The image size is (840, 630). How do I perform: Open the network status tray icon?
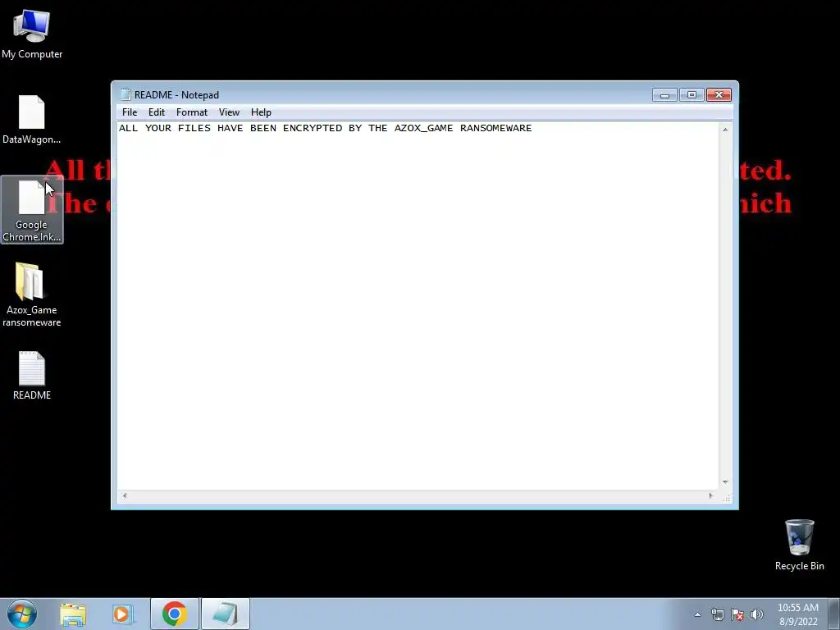point(717,614)
